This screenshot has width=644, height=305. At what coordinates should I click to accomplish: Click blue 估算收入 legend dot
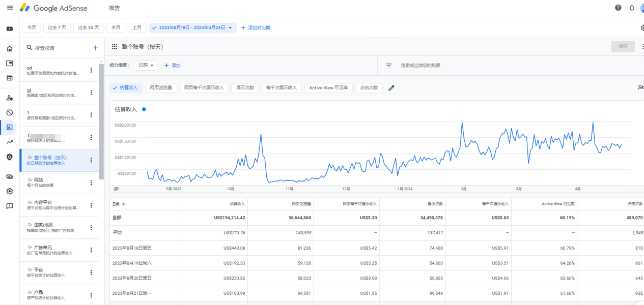click(144, 109)
